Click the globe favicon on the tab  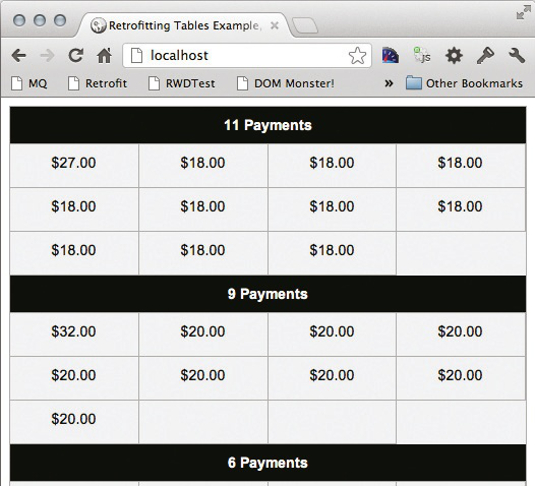pos(98,26)
